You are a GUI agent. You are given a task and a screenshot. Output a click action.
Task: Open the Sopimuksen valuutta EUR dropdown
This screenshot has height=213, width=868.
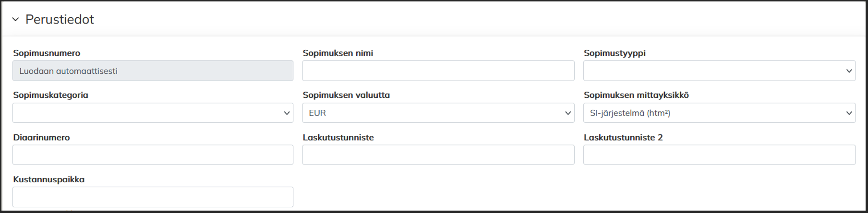pyautogui.click(x=438, y=113)
